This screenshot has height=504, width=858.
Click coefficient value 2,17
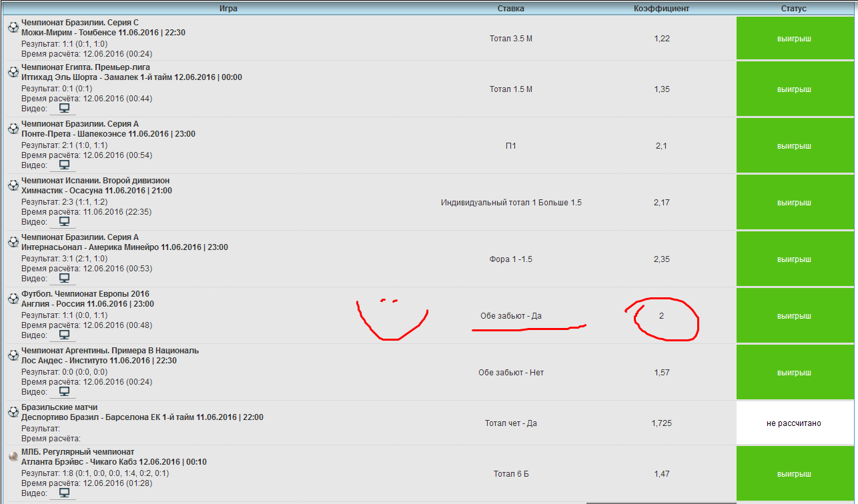pyautogui.click(x=661, y=203)
